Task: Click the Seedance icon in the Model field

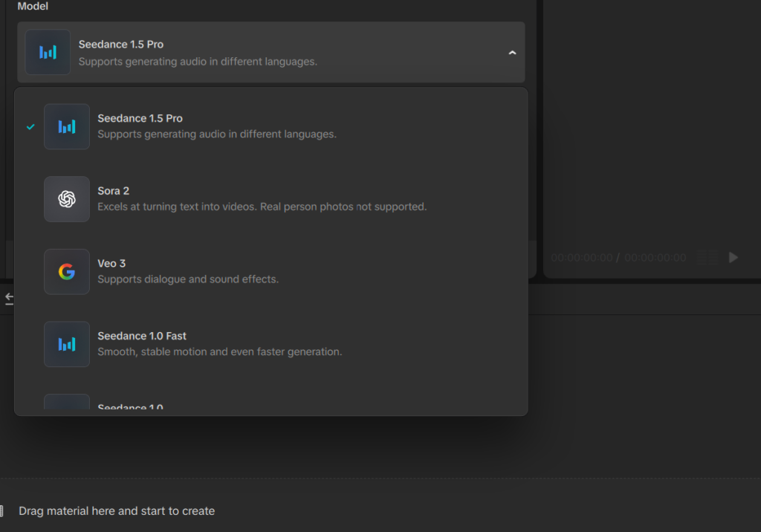Action: pos(48,52)
